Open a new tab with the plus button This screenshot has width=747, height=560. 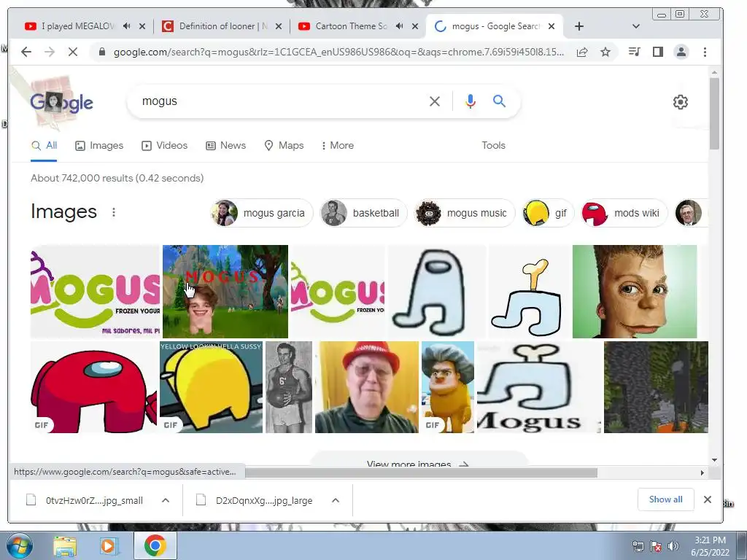[x=578, y=26]
